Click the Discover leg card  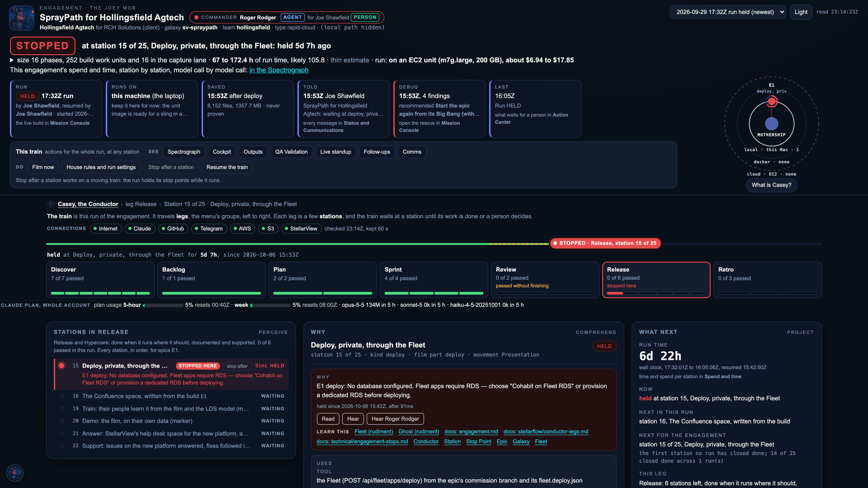coord(100,280)
